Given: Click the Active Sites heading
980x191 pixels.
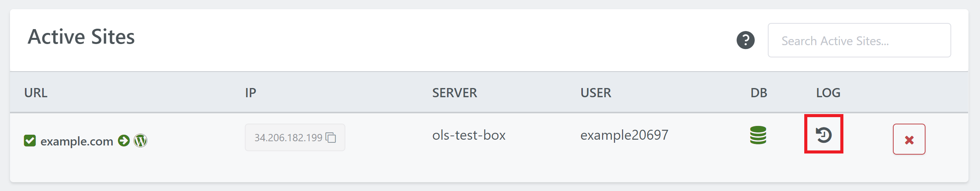Looking at the screenshot, I should [x=81, y=37].
